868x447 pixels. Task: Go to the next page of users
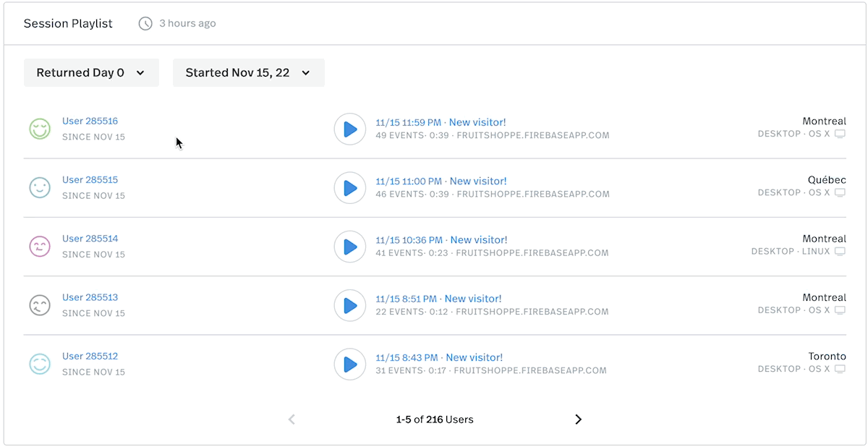578,420
